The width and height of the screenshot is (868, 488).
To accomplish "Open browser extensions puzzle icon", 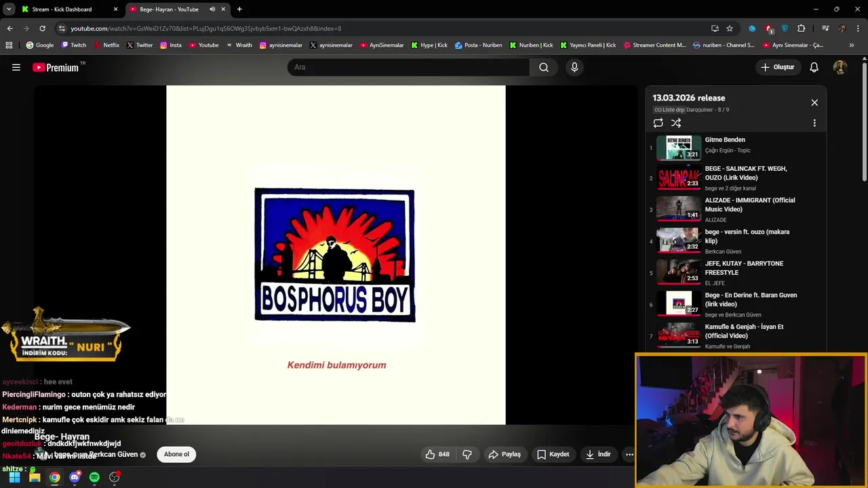I will click(802, 28).
